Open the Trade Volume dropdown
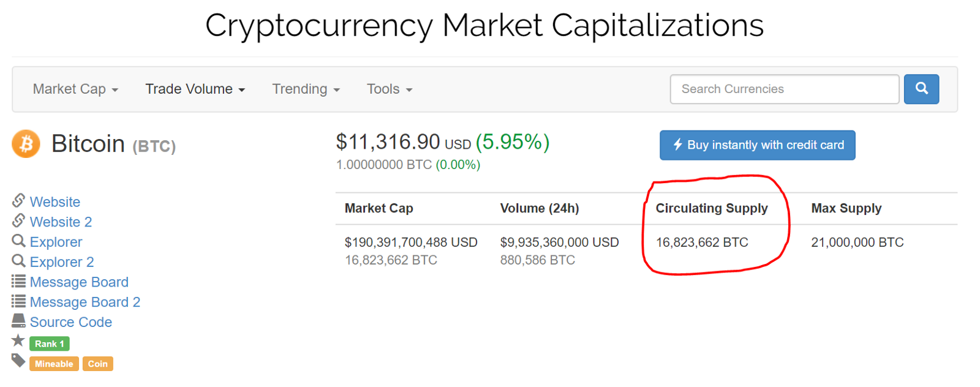This screenshot has height=387, width=980. point(195,89)
